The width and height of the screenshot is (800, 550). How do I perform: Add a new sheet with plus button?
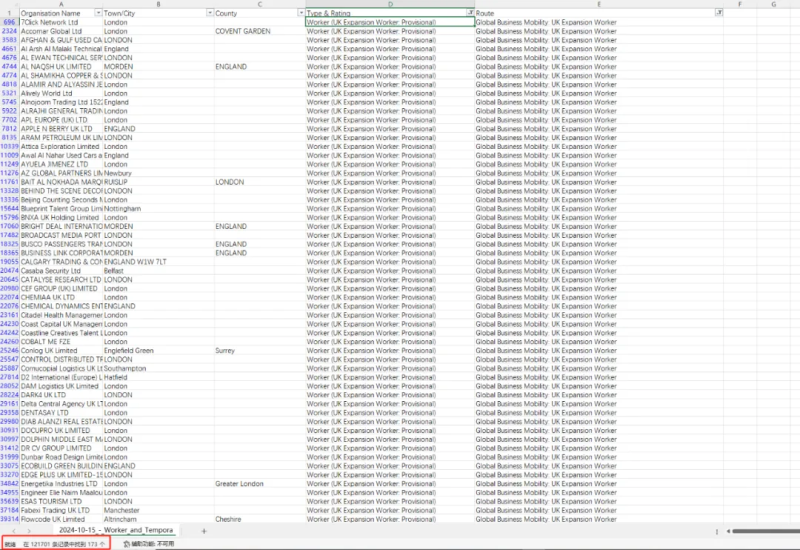(204, 531)
